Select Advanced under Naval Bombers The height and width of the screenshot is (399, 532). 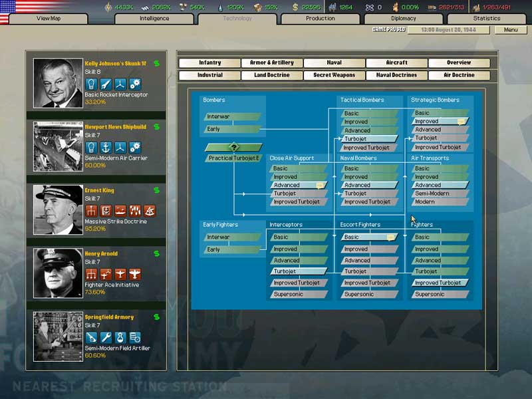point(369,185)
